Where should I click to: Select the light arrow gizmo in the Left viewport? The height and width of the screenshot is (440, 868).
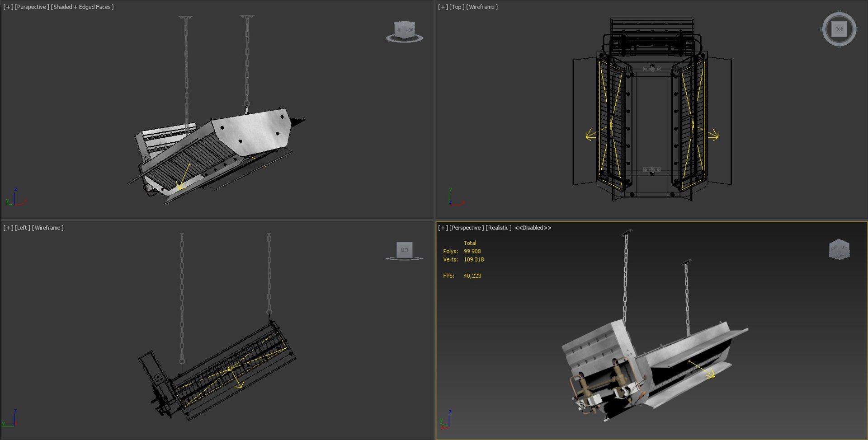[x=236, y=378]
